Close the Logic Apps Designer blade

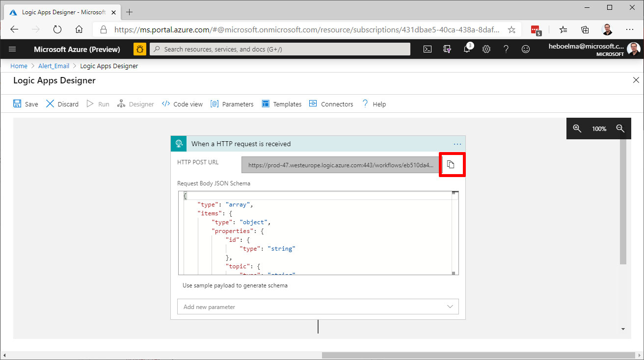pyautogui.click(x=636, y=80)
